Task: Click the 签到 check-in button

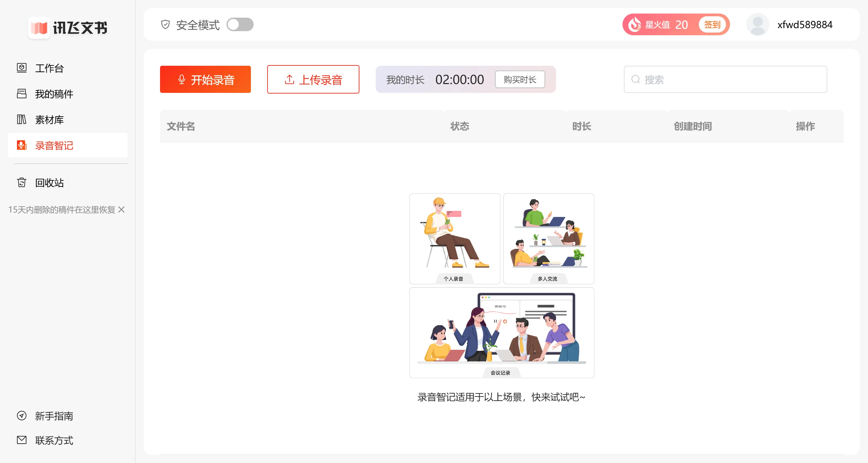Action: point(712,24)
